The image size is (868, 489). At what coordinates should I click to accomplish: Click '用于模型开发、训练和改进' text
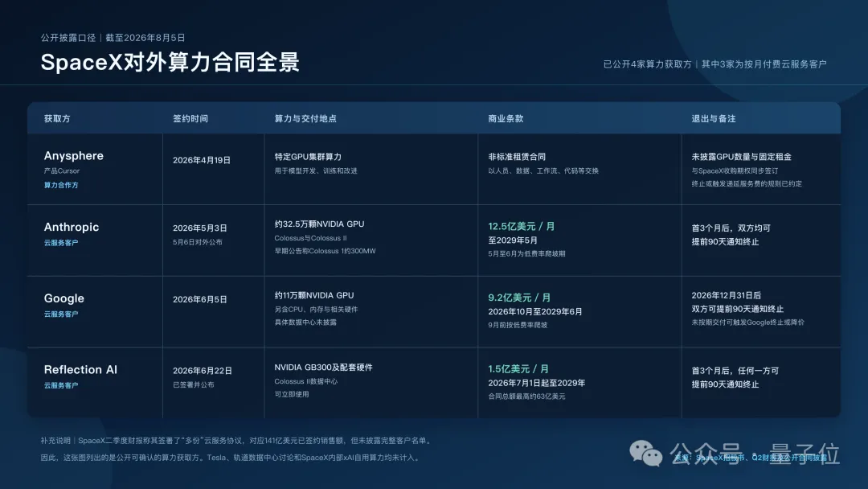click(x=316, y=171)
